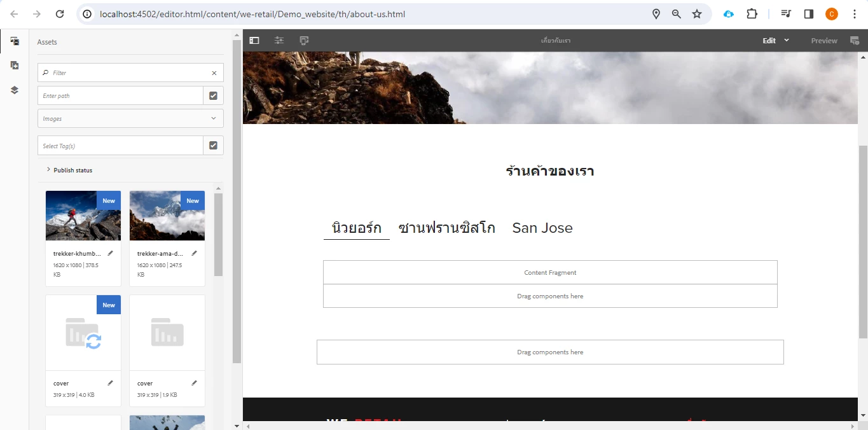The width and height of the screenshot is (868, 430).
Task: Open the Chrome three-dot menu
Action: pos(854,14)
